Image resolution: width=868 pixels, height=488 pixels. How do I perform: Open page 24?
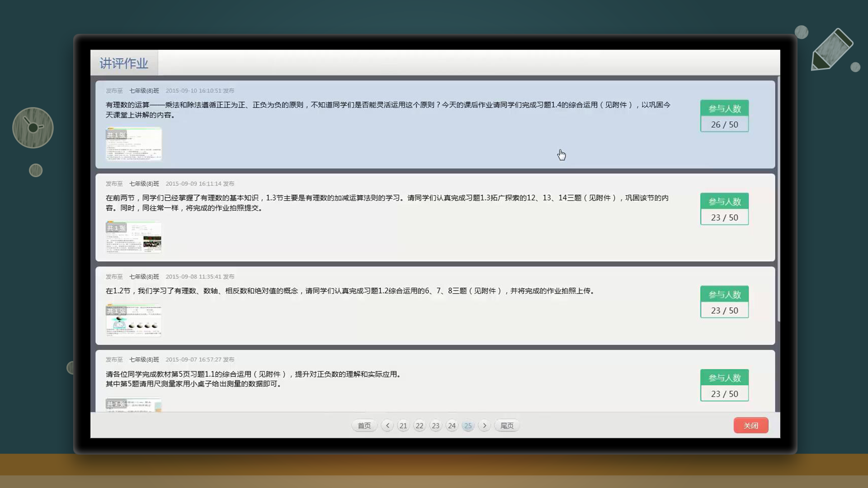(452, 426)
